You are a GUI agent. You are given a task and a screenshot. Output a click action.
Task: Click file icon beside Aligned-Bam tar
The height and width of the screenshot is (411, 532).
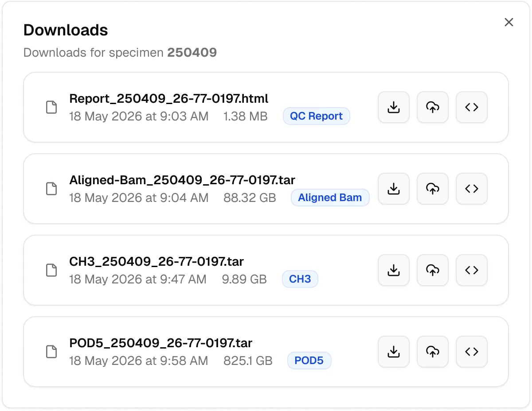pyautogui.click(x=52, y=189)
